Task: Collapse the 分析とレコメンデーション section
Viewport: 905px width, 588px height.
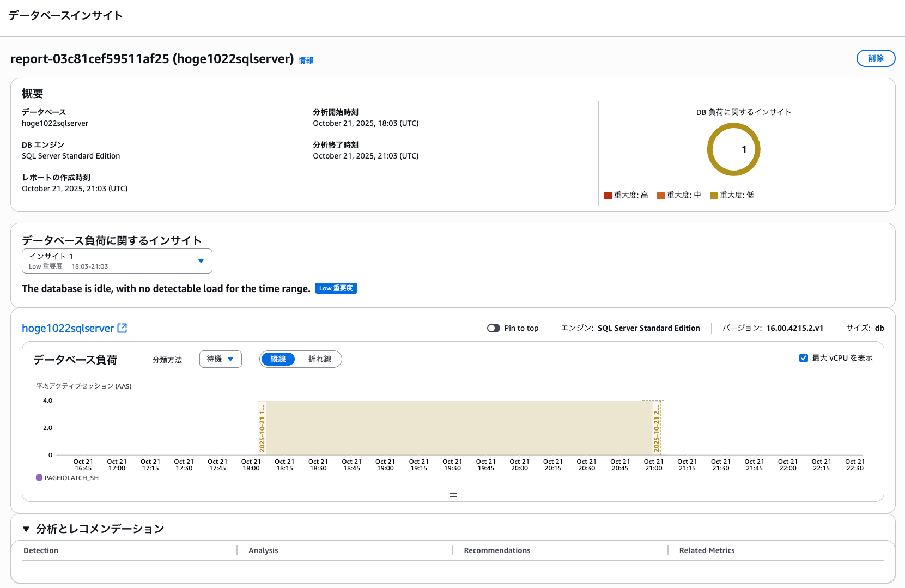Action: (x=26, y=529)
